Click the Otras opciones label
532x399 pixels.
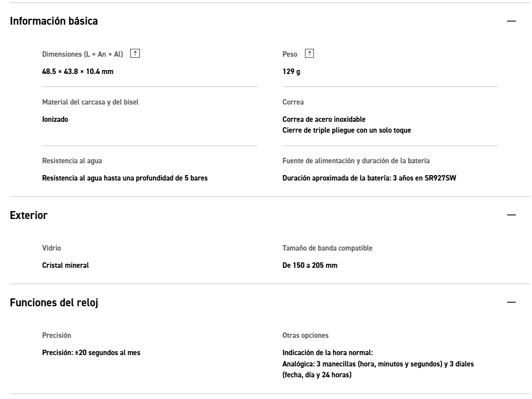[305, 335]
